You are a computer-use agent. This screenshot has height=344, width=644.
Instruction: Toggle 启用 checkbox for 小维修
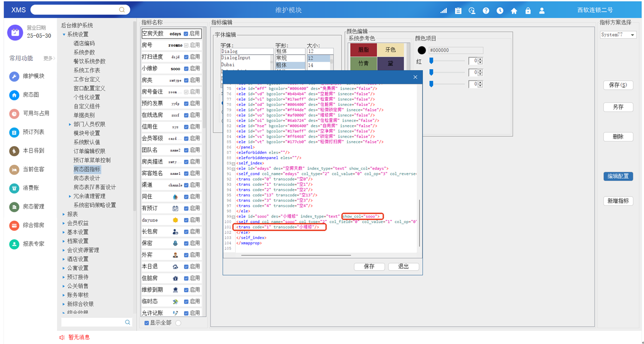[186, 68]
